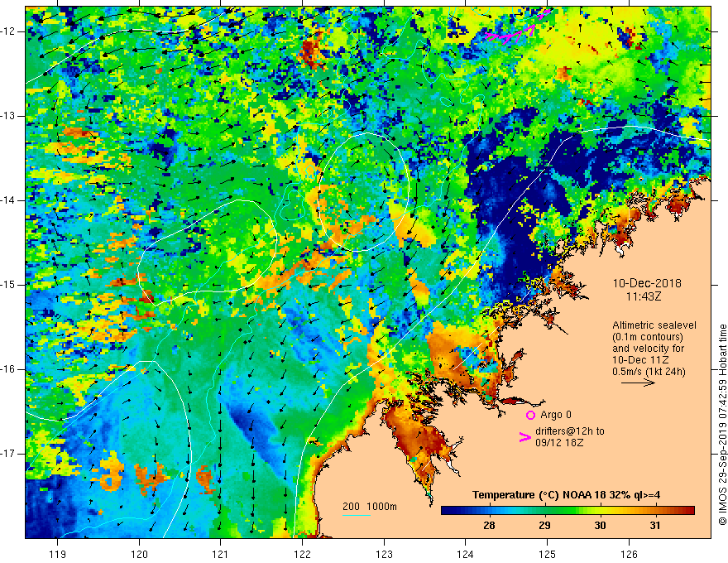Click the '200 1000m' depth contour label
Image resolution: width=728 pixels, height=563 pixels.
370,507
